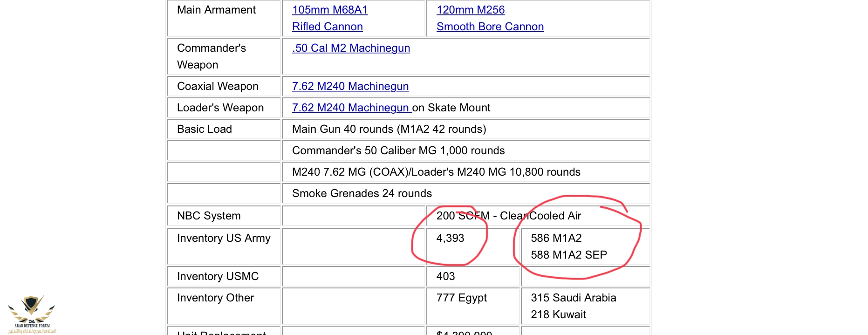Open the .50 Cal M2 Machinegun link

pos(351,48)
